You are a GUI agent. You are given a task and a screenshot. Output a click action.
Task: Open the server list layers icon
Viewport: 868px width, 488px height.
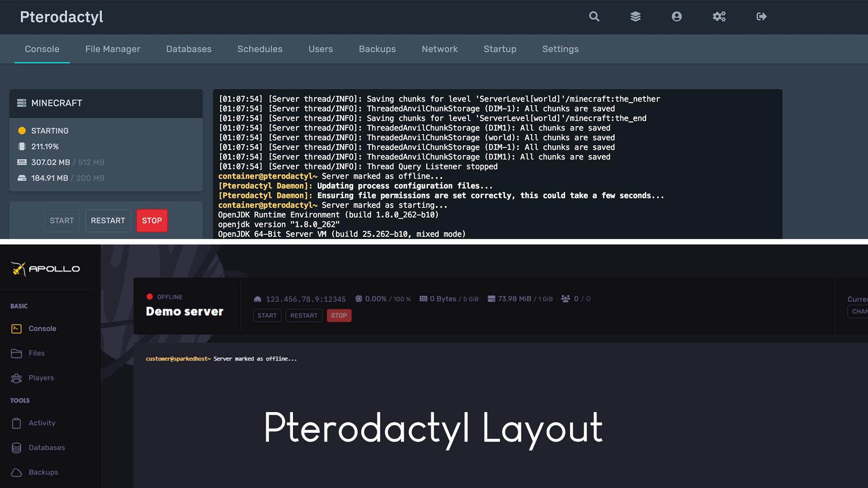click(x=635, y=17)
